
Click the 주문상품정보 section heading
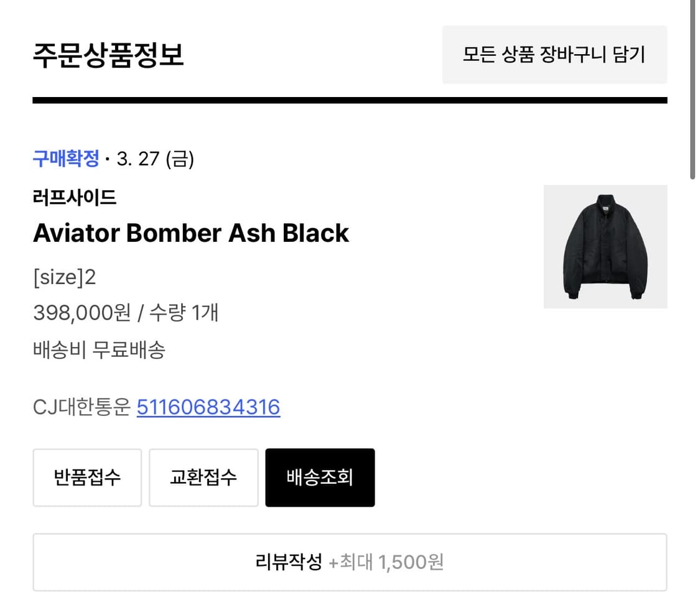tap(108, 55)
